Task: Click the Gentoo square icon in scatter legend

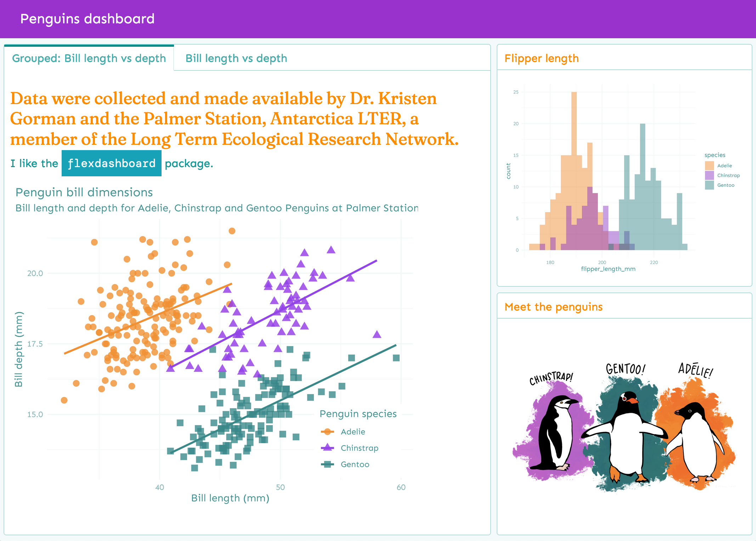Action: point(327,464)
